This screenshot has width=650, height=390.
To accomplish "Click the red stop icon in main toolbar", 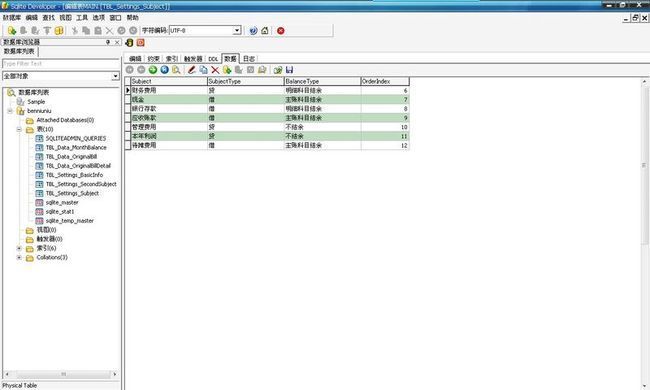I will (281, 31).
